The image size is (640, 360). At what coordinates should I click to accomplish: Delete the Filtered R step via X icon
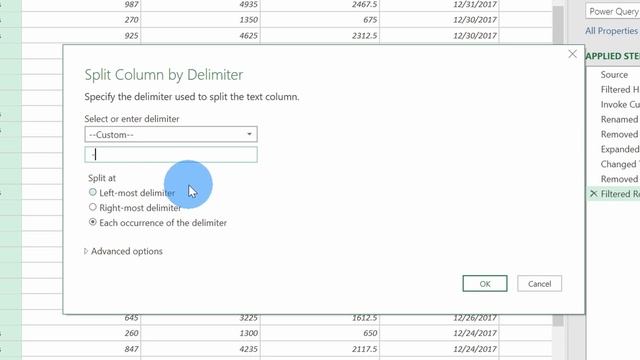tap(593, 193)
